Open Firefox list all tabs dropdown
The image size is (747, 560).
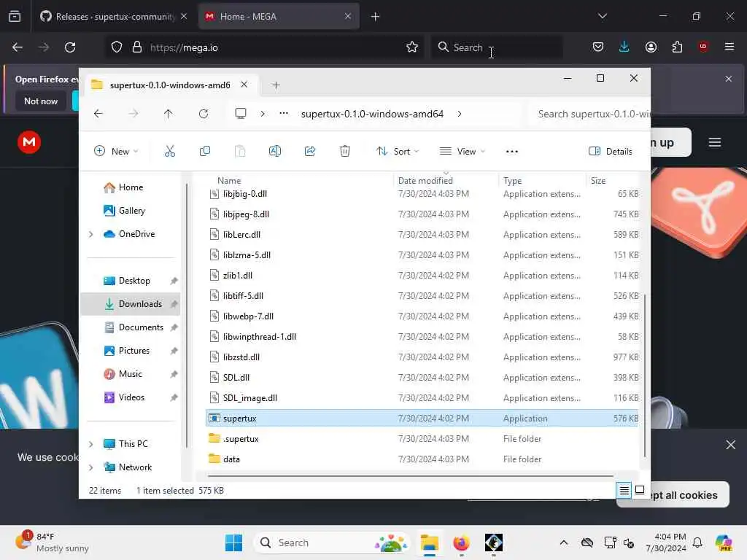(x=602, y=16)
